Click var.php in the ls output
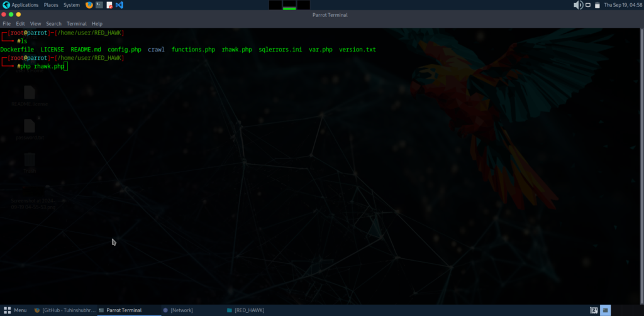 pos(321,50)
